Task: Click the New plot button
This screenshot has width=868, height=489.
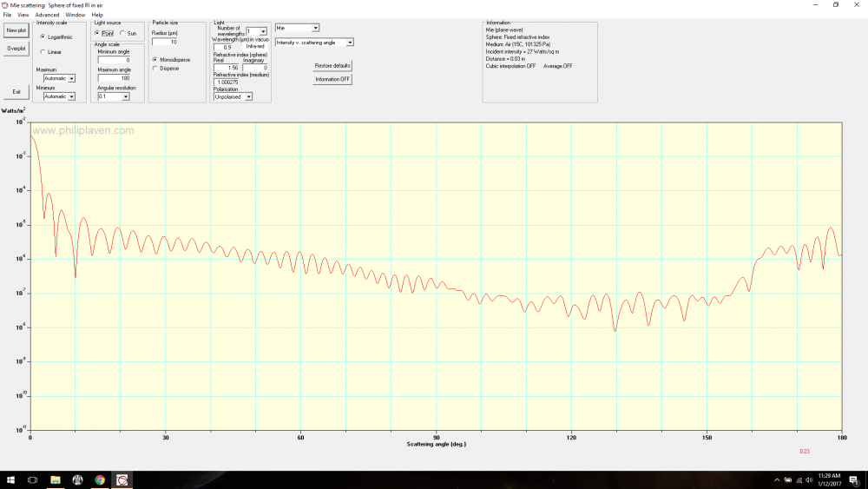Action: (x=16, y=30)
